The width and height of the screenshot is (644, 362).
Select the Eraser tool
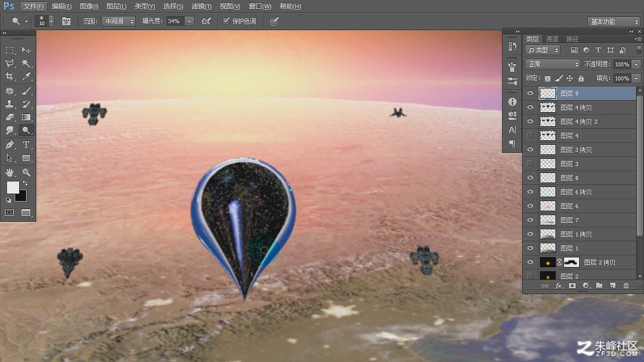[10, 117]
